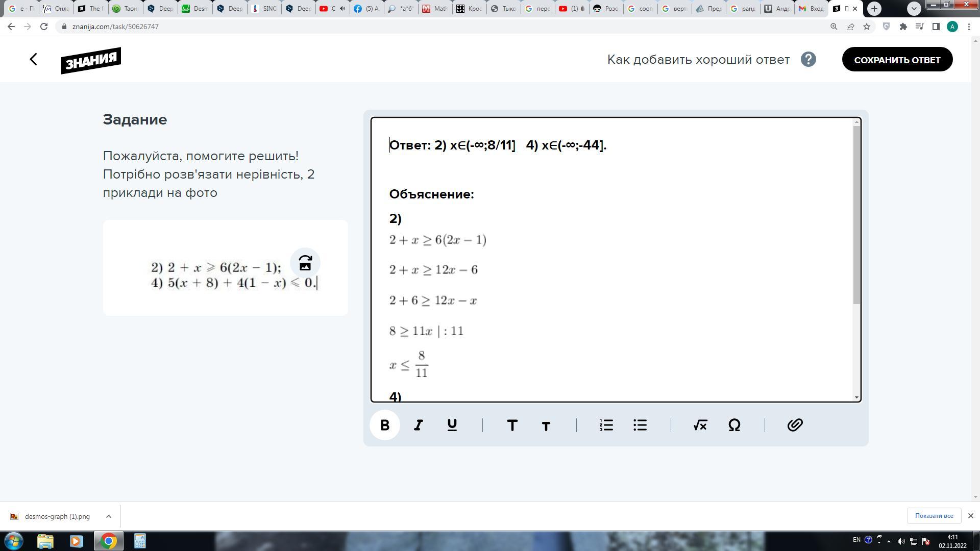
Task: Click the smaller text style icon
Action: [545, 424]
